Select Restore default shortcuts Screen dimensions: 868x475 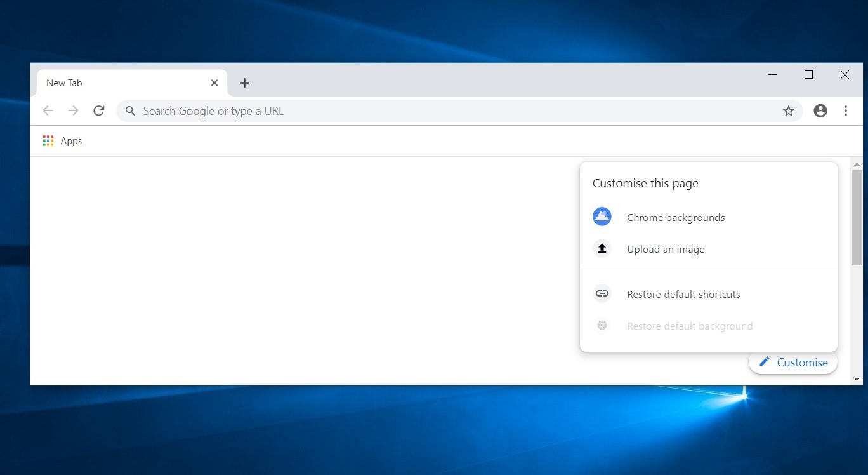tap(709, 294)
